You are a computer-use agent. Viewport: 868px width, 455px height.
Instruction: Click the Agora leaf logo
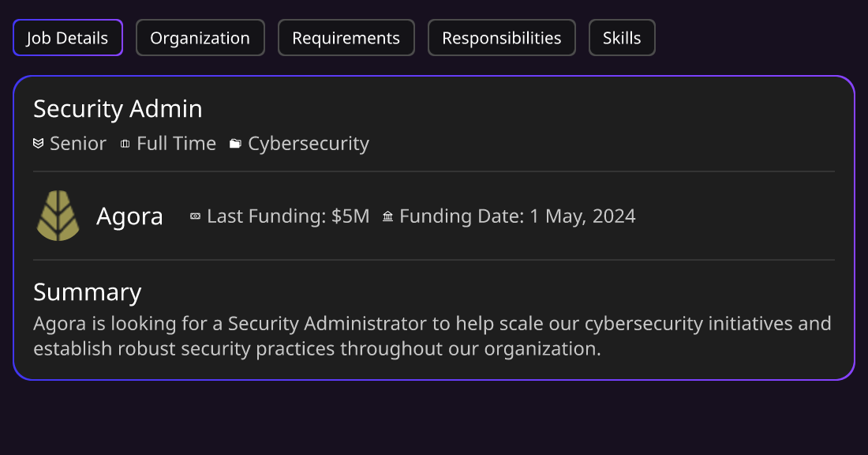58,216
